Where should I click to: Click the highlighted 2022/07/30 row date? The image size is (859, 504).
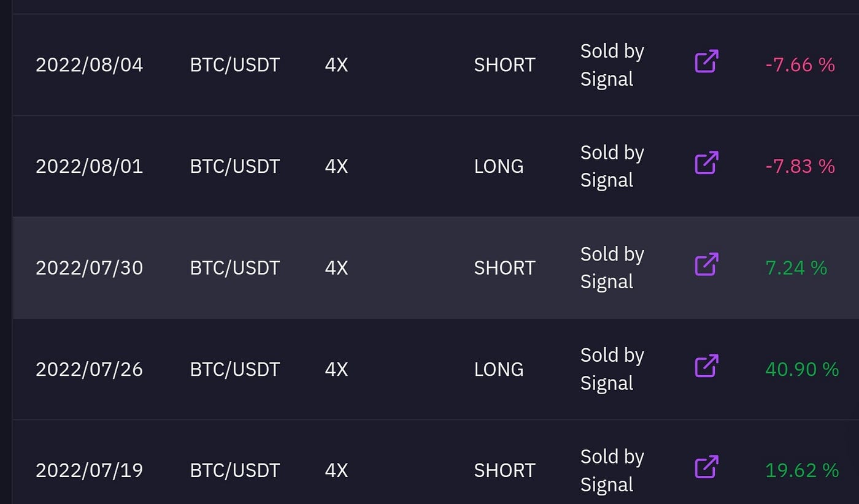(x=90, y=268)
